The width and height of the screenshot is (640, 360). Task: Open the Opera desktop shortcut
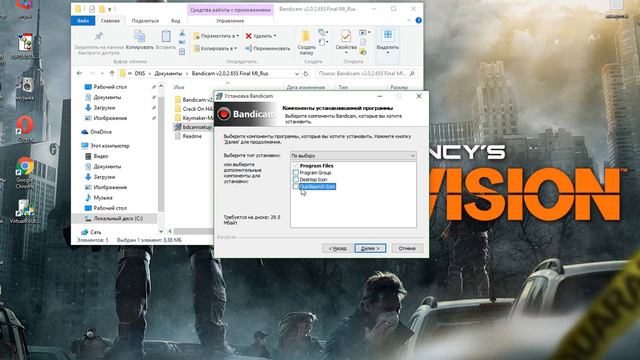tap(24, 129)
